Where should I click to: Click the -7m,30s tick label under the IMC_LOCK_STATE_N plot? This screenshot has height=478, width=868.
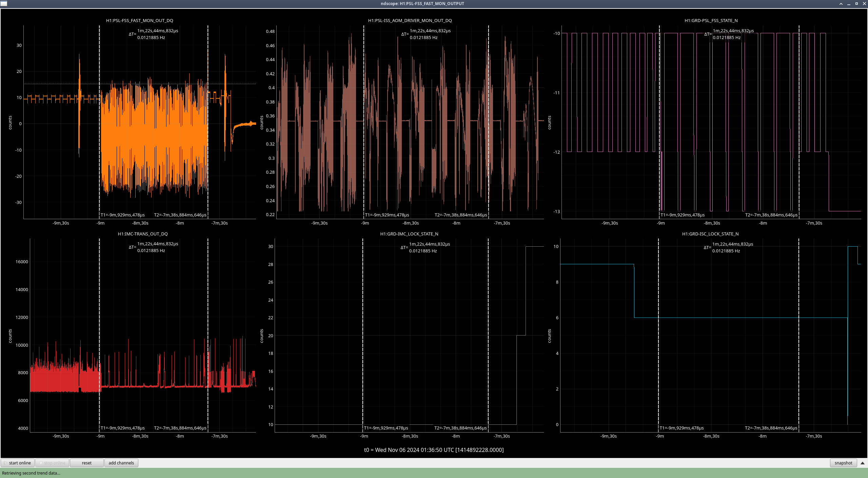coord(501,436)
